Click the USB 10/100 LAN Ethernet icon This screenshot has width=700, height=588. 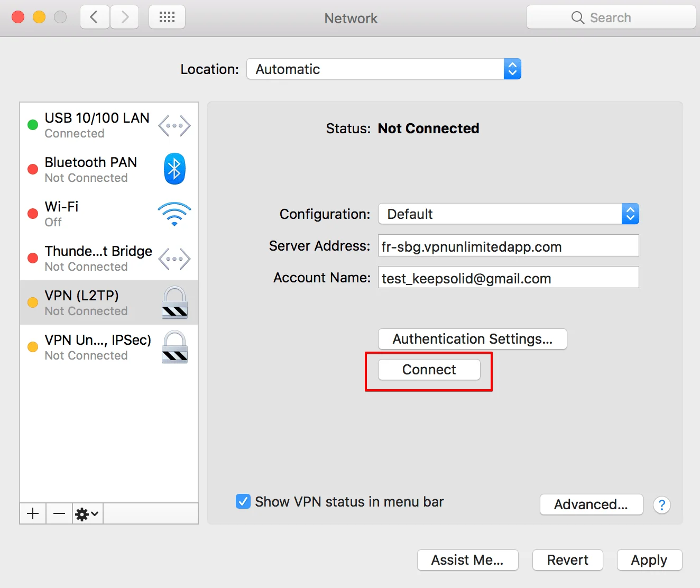(174, 126)
